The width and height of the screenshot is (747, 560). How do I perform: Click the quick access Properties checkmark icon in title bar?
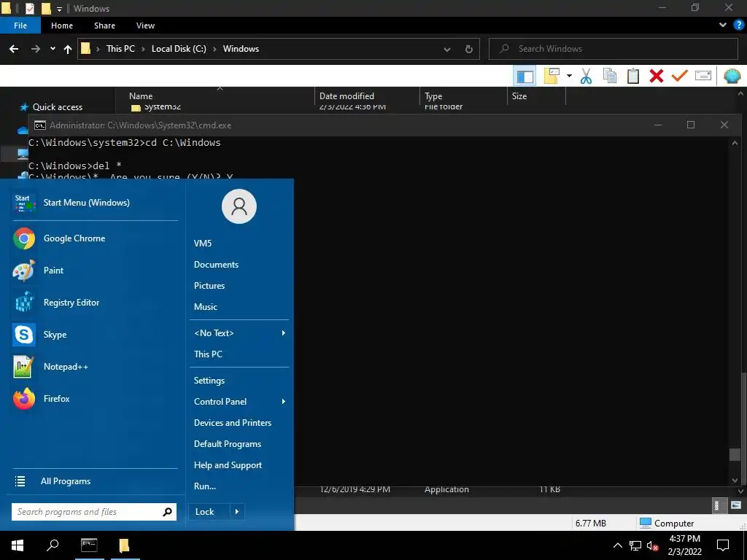[29, 8]
